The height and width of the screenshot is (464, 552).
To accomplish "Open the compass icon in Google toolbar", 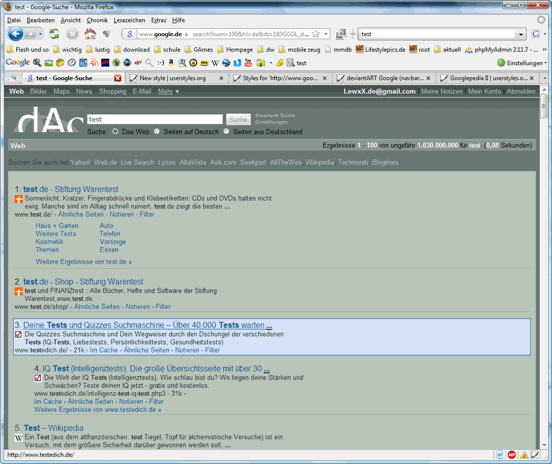I will (72, 63).
